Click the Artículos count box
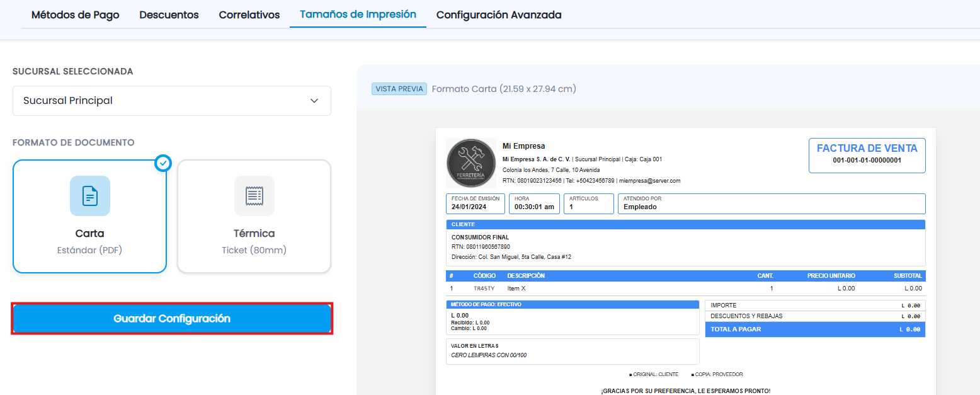980x395 pixels. [588, 203]
